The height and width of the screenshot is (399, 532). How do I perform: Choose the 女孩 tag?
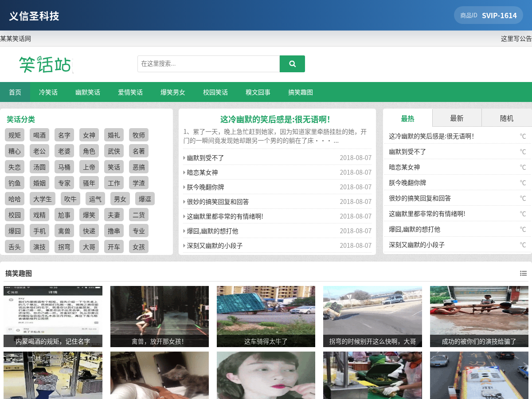[139, 247]
